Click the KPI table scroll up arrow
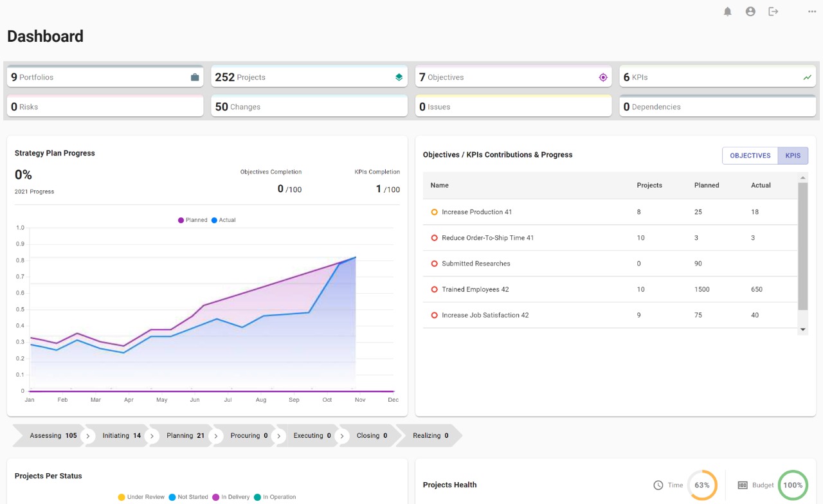The height and width of the screenshot is (504, 823). click(802, 177)
